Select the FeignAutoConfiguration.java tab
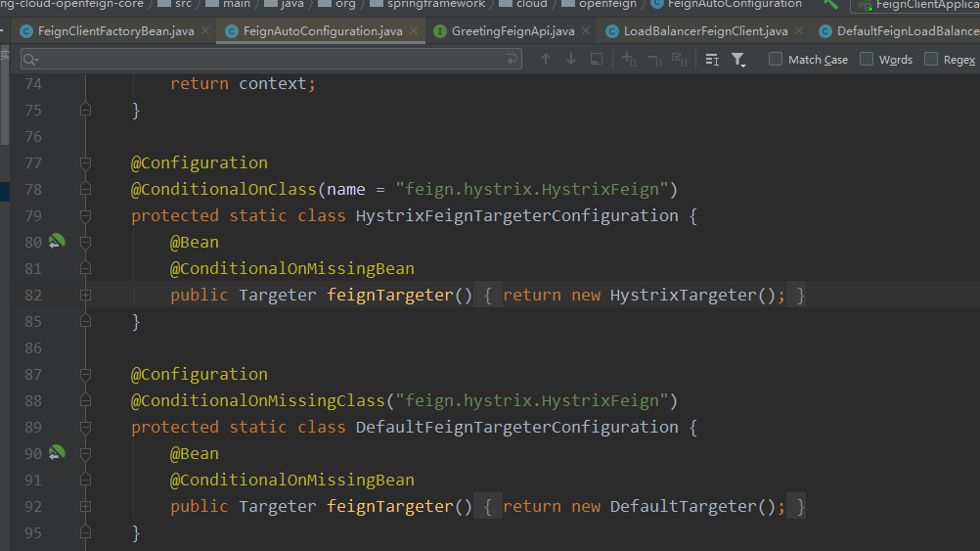This screenshot has width=980, height=551. tap(323, 30)
